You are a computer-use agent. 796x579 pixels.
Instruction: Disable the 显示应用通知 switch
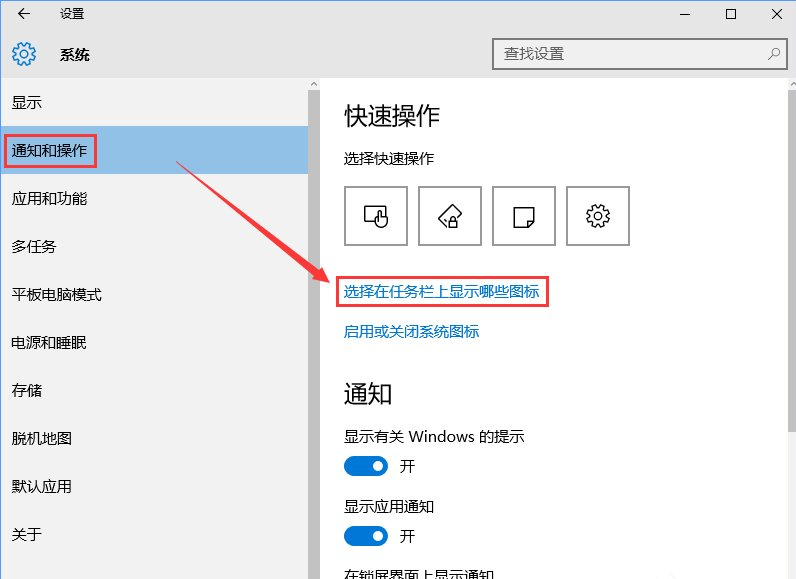click(365, 536)
